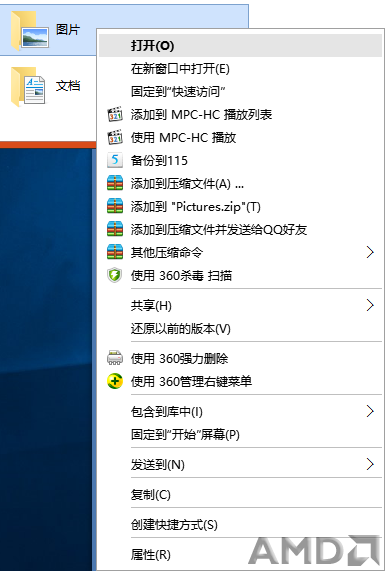The width and height of the screenshot is (385, 571).
Task: Click the 115 icon beside 备份到115
Action: click(x=115, y=160)
